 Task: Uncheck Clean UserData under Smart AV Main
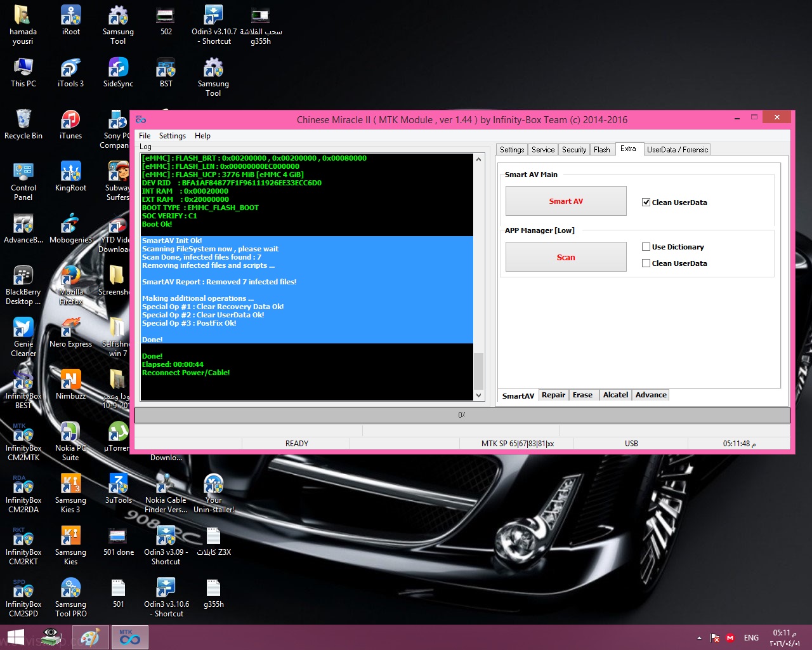(x=646, y=202)
